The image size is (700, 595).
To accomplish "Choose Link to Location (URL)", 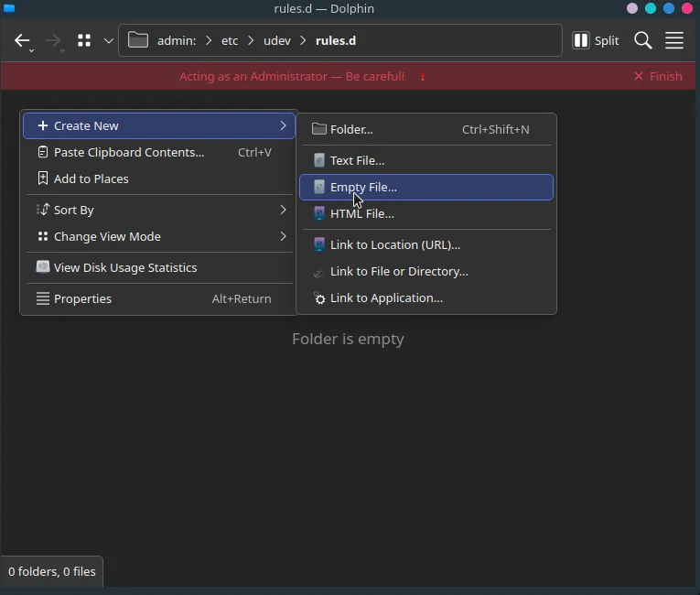I will (426, 244).
